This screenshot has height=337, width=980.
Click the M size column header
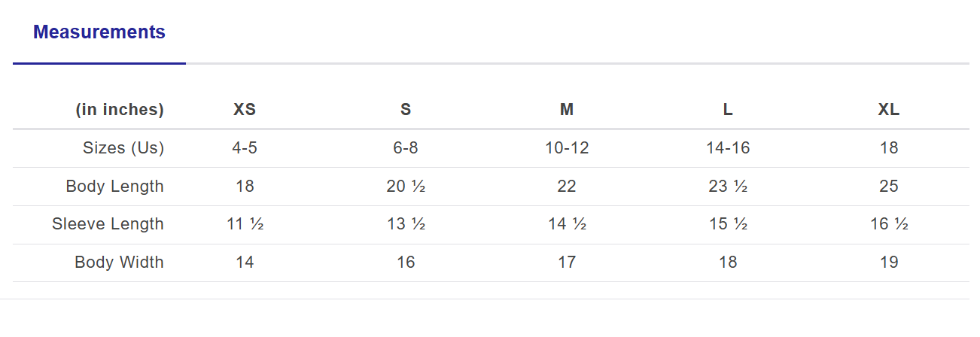[567, 110]
